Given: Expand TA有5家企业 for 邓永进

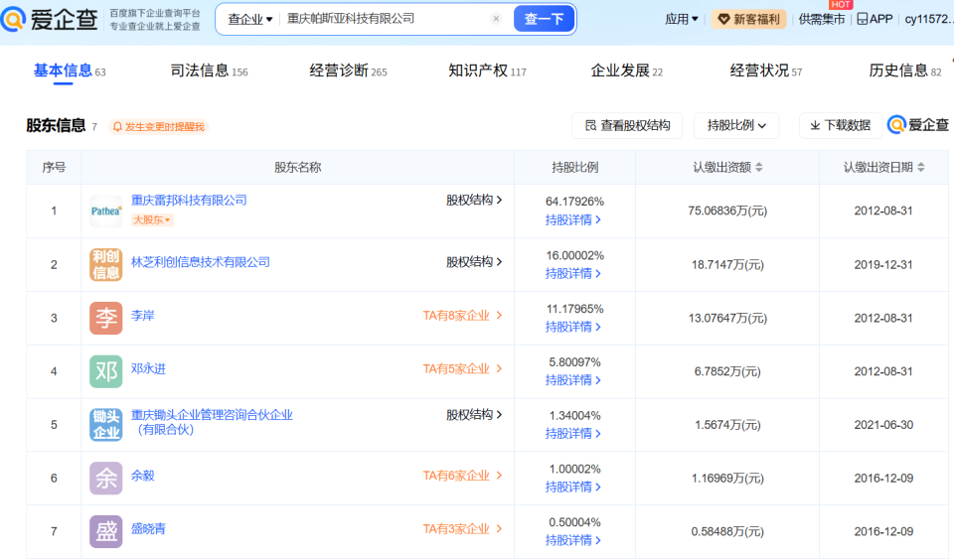Looking at the screenshot, I should [462, 369].
